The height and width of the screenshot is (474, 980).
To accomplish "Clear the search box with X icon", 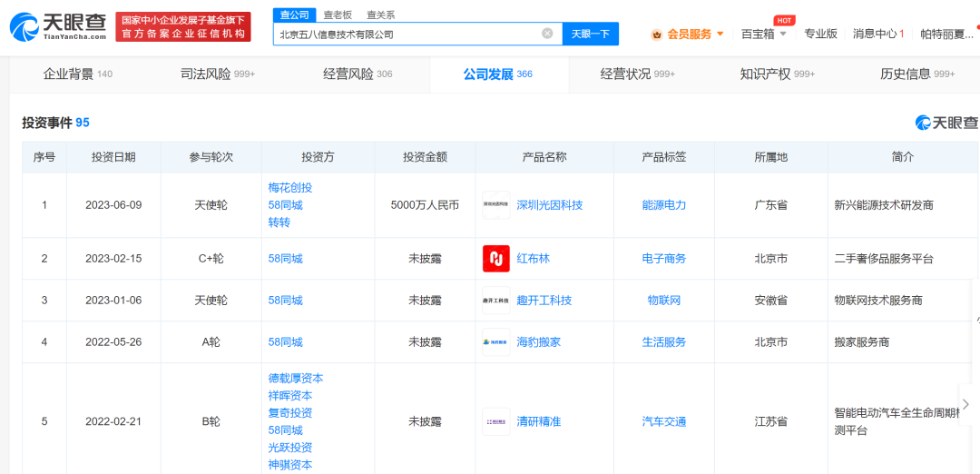I will (547, 34).
